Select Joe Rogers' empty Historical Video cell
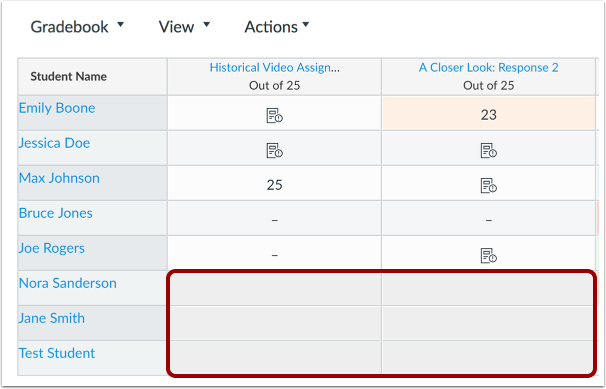This screenshot has height=389, width=606. (x=274, y=253)
